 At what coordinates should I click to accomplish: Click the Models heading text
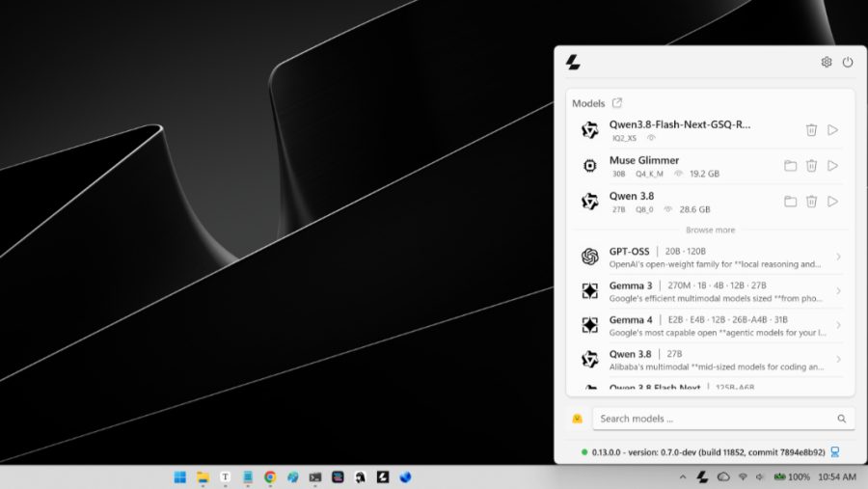point(588,103)
